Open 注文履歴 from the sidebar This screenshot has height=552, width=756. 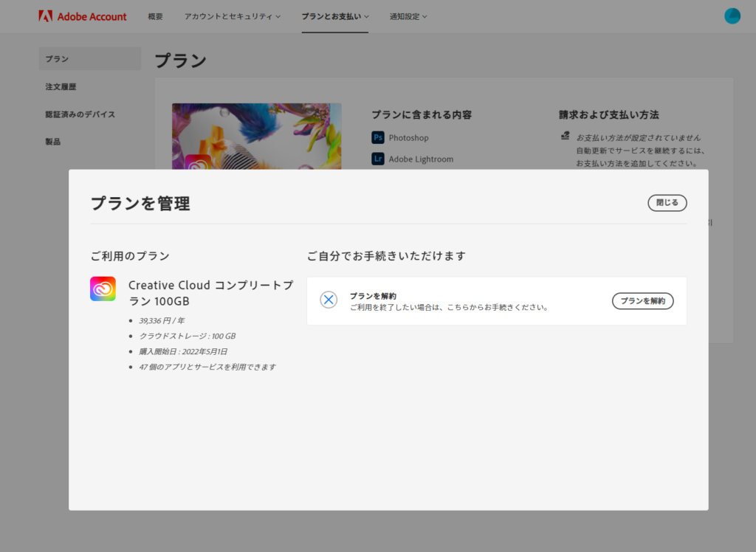coord(61,86)
